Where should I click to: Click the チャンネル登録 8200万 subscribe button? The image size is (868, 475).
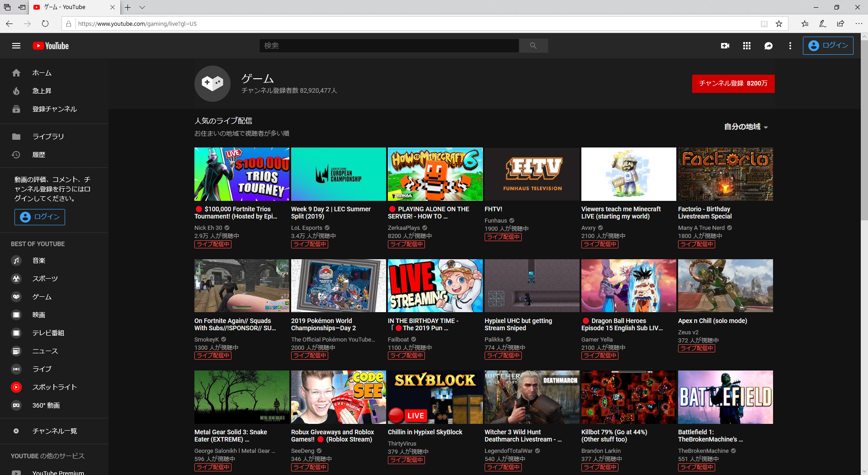tap(733, 83)
